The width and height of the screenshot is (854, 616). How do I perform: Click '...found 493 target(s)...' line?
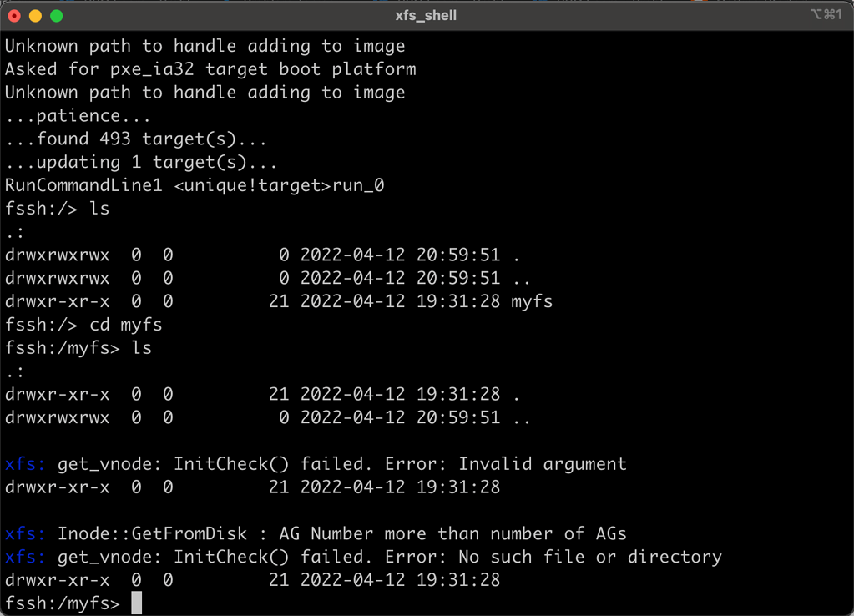[x=136, y=139]
